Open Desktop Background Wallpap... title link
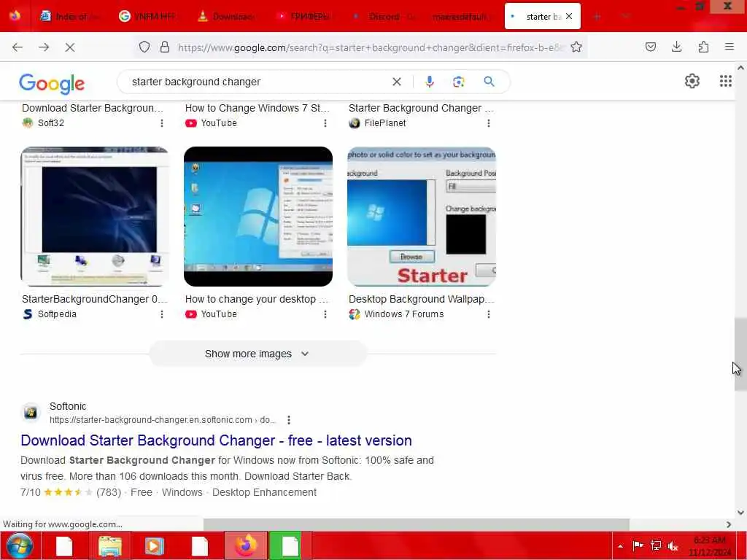The width and height of the screenshot is (747, 560). 422,299
